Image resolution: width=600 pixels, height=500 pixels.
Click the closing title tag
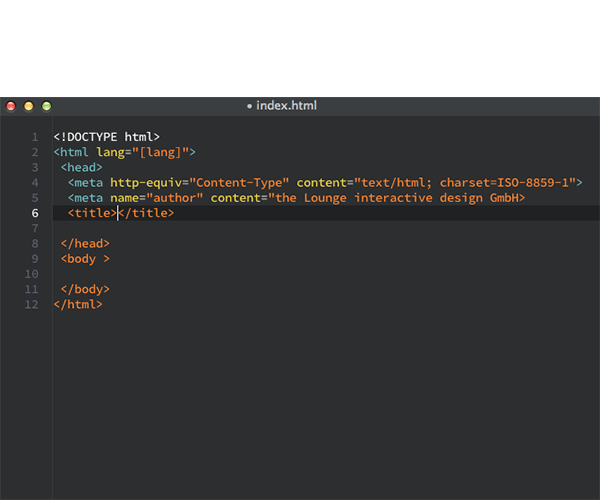coord(146,213)
